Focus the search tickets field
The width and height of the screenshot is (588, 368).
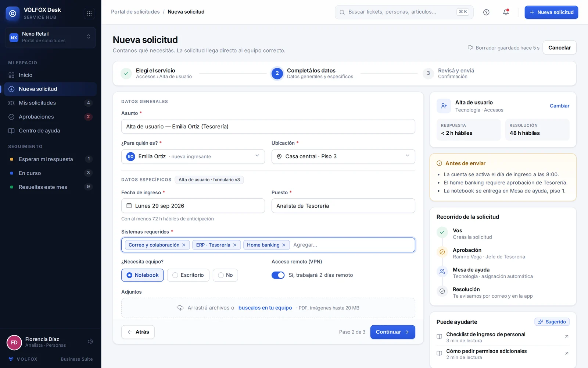click(404, 12)
